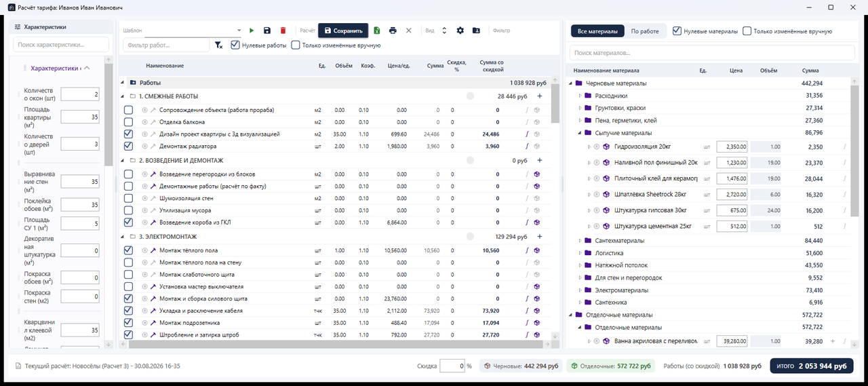Click the materials cube icon in Возведение короба из ГКЛ row
The height and width of the screenshot is (386, 868).
pyautogui.click(x=537, y=223)
